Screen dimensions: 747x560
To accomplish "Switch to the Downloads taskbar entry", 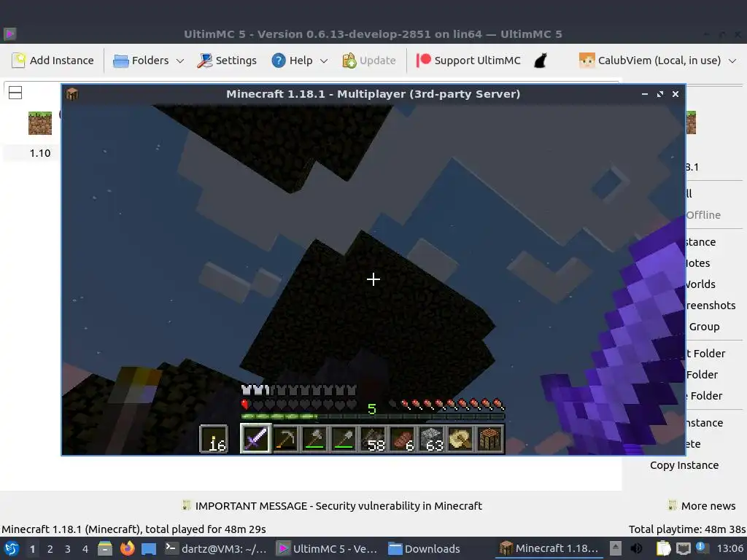I will [x=425, y=548].
